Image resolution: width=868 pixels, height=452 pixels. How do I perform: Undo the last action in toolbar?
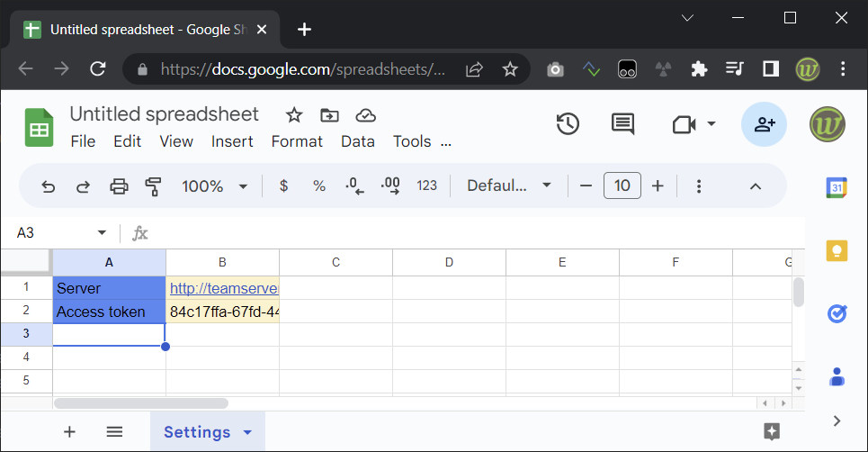49,186
